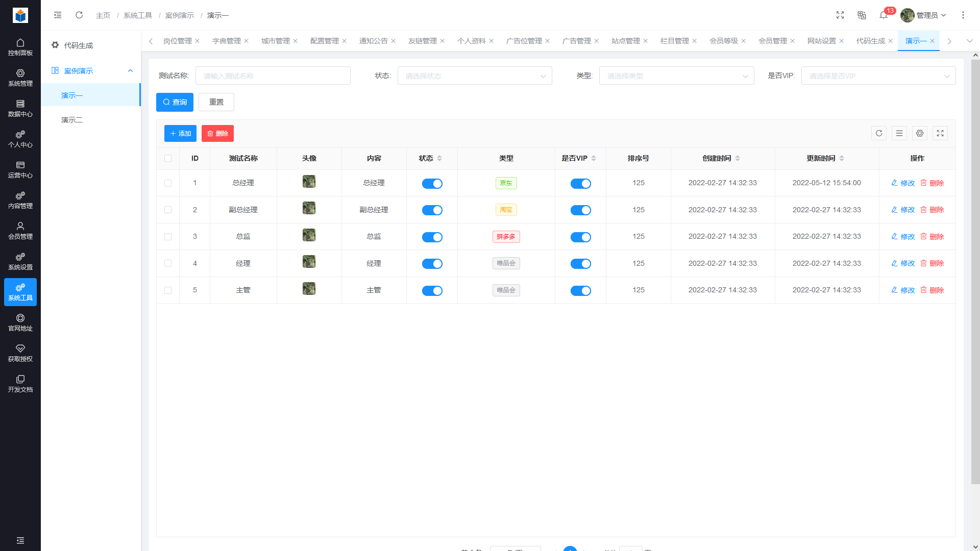
Task: Open 系统设置 in the dark sidebar
Action: click(x=20, y=261)
